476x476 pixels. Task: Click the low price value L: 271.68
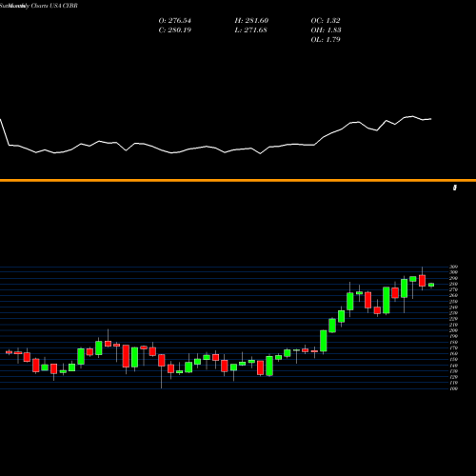point(251,30)
